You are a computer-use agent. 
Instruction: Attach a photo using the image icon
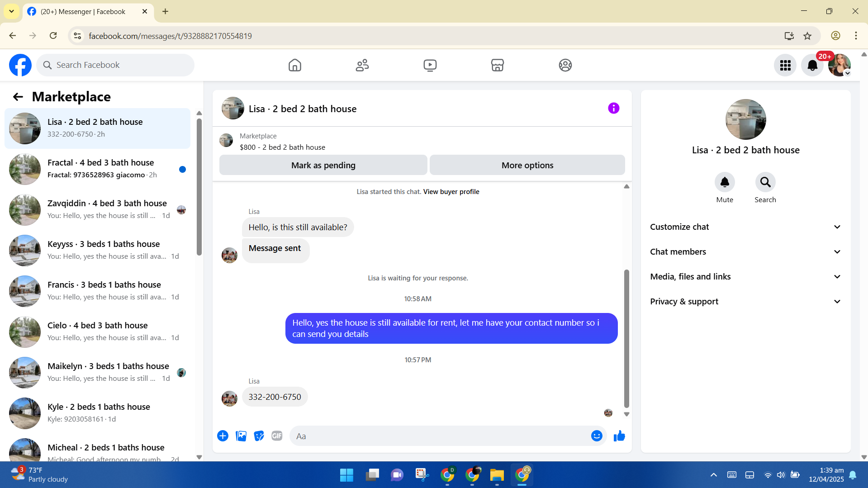click(x=241, y=436)
